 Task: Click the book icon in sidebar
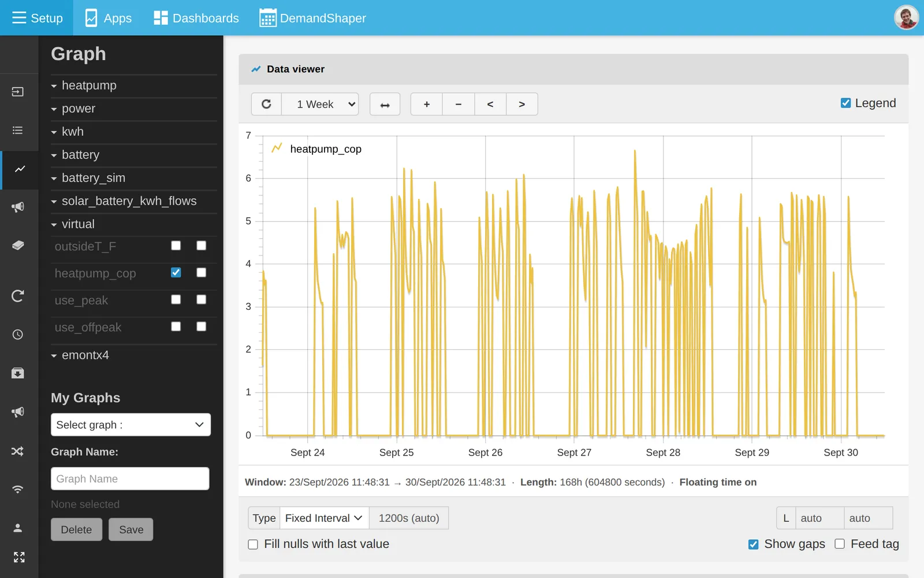click(x=18, y=245)
